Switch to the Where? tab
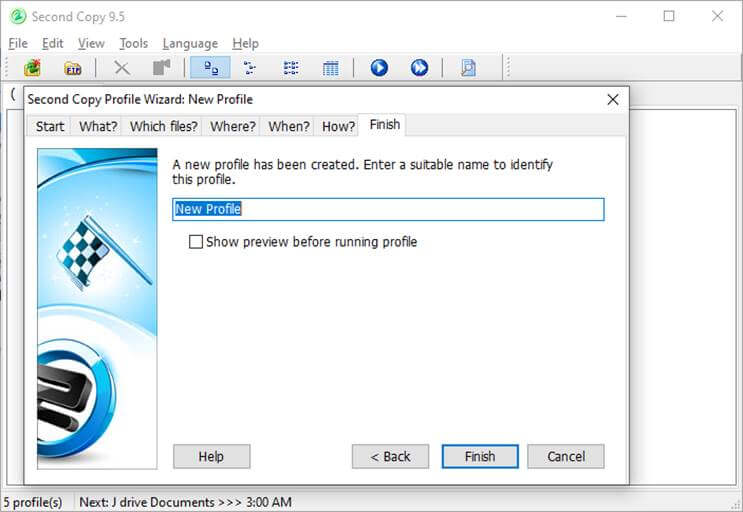The height and width of the screenshot is (512, 743). point(233,126)
